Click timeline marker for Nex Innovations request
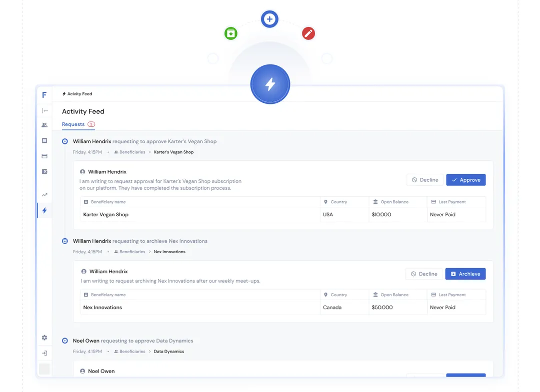 pyautogui.click(x=64, y=241)
